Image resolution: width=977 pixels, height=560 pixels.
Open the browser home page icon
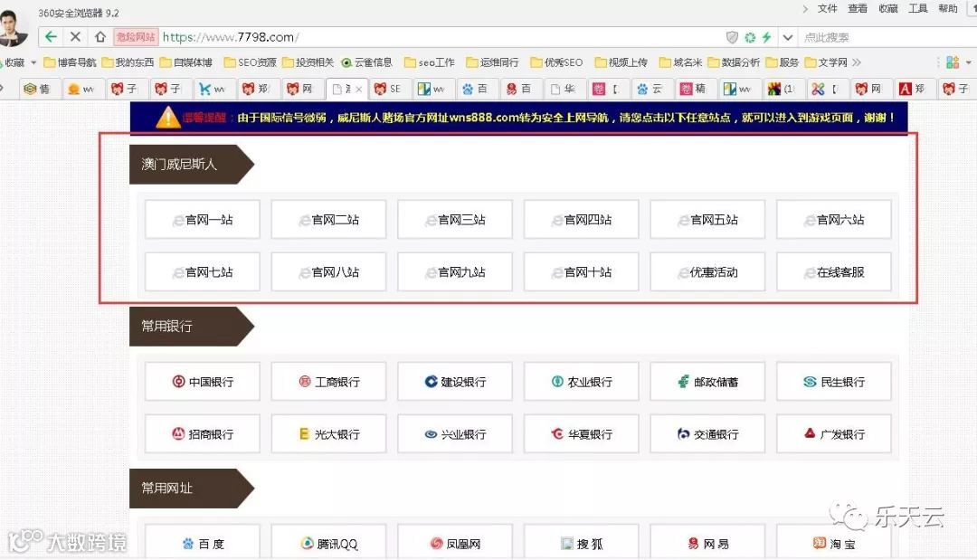pyautogui.click(x=100, y=37)
